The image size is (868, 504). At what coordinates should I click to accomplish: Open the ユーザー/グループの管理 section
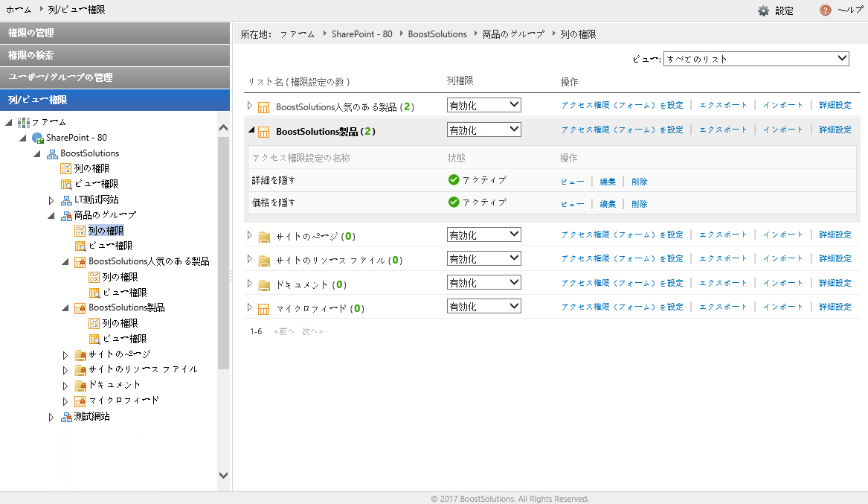click(115, 77)
